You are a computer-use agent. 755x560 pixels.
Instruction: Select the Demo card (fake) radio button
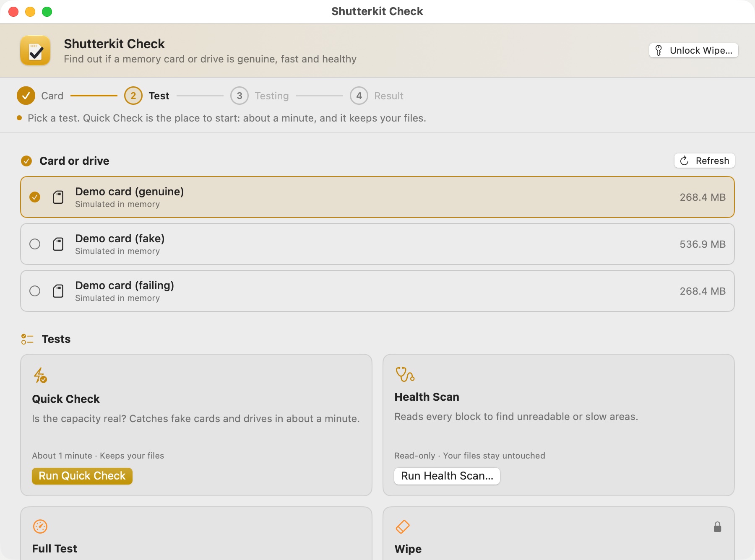[35, 244]
